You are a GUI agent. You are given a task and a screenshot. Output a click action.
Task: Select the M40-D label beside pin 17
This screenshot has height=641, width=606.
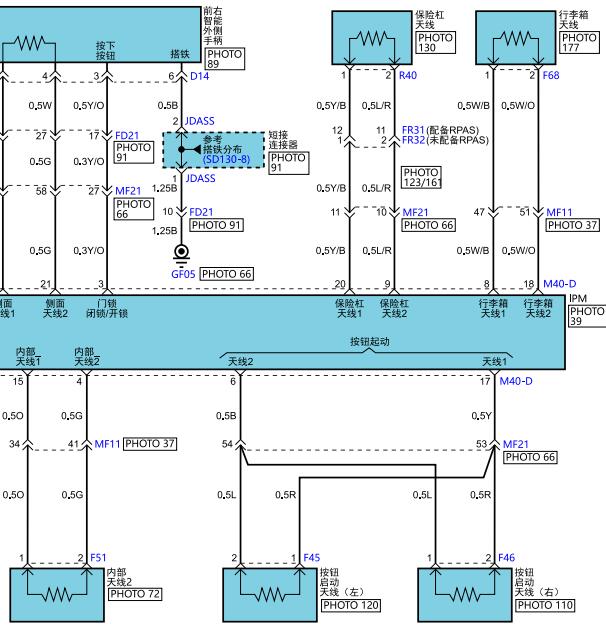click(516, 381)
